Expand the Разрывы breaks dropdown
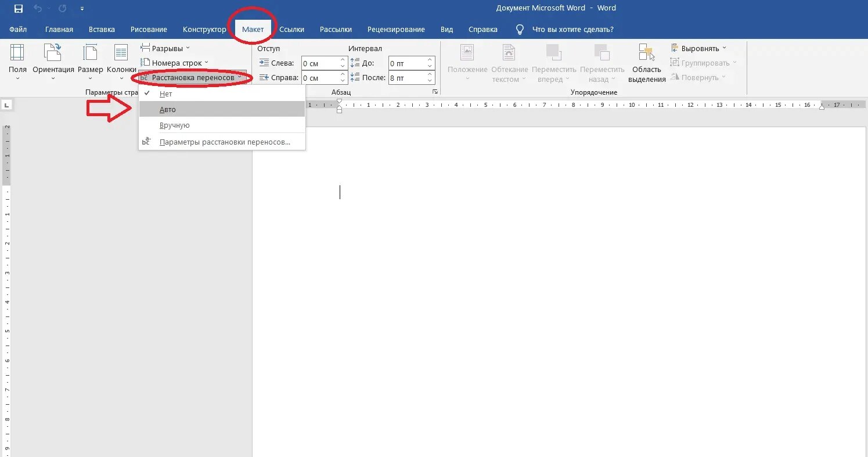868x457 pixels. coord(165,48)
